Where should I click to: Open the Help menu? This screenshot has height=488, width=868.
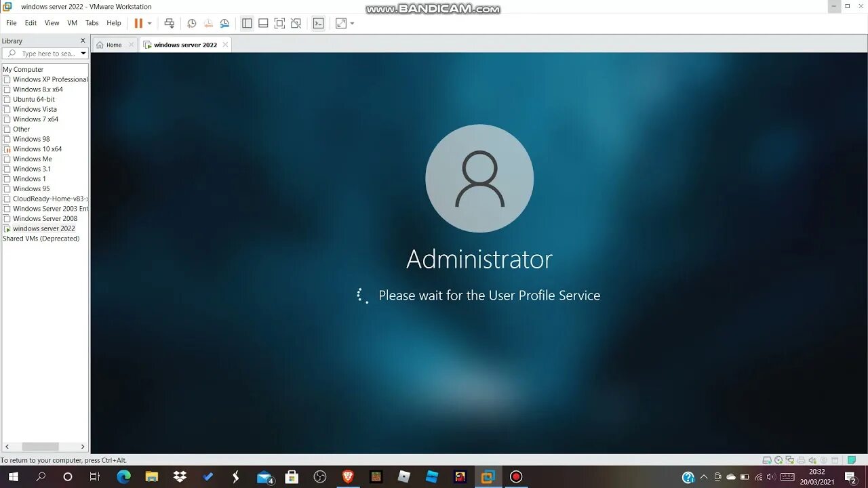coord(114,23)
